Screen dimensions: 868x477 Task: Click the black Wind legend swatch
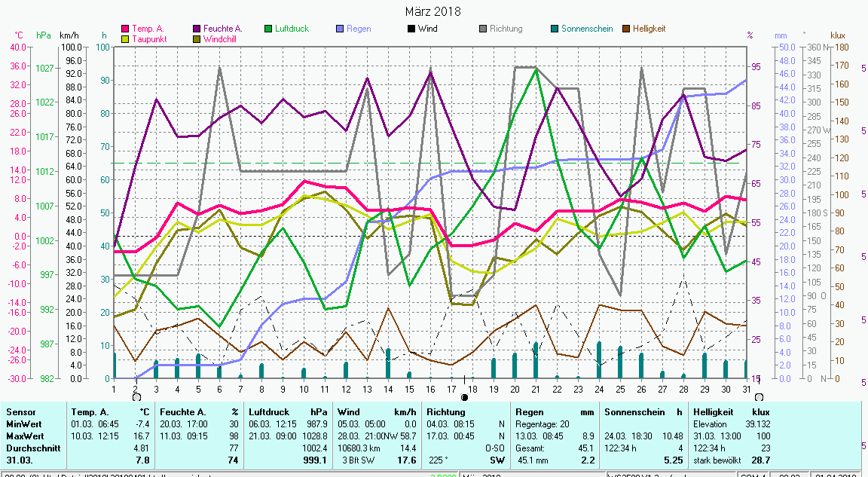tap(411, 29)
